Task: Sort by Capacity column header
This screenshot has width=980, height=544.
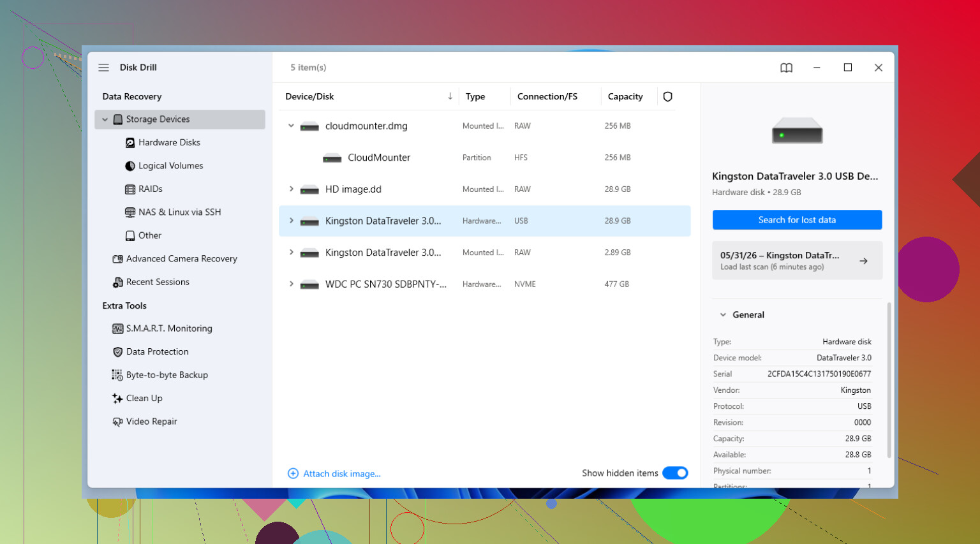Action: (x=625, y=97)
